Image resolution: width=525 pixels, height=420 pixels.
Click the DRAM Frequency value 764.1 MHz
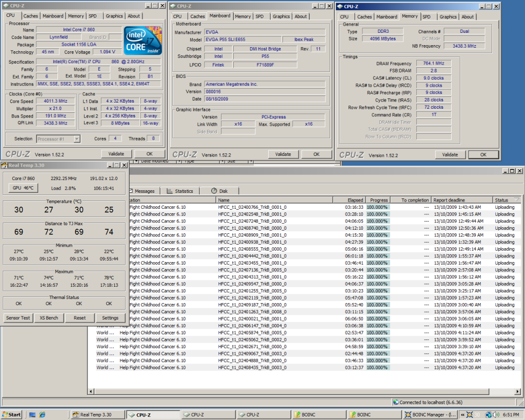click(x=434, y=63)
